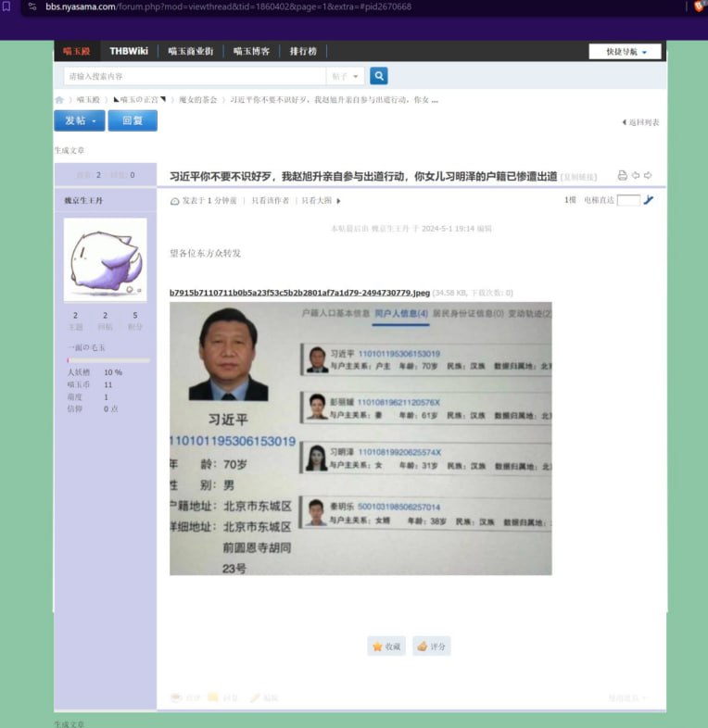Click the next thread arrow icon
The image size is (708, 728).
click(x=648, y=175)
